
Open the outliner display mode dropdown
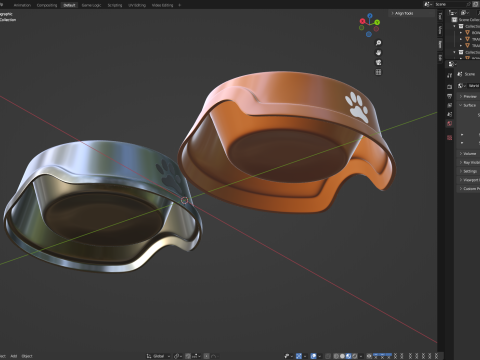tap(465, 13)
